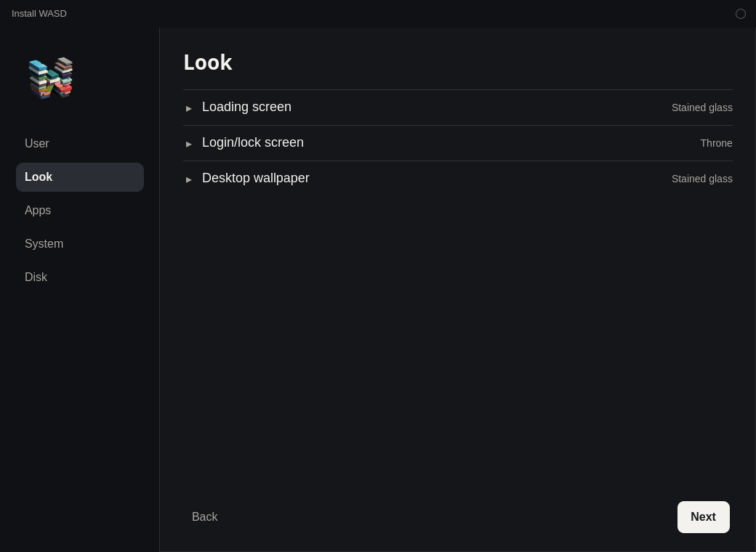Click the Next button
The width and height of the screenshot is (756, 552).
point(704,517)
